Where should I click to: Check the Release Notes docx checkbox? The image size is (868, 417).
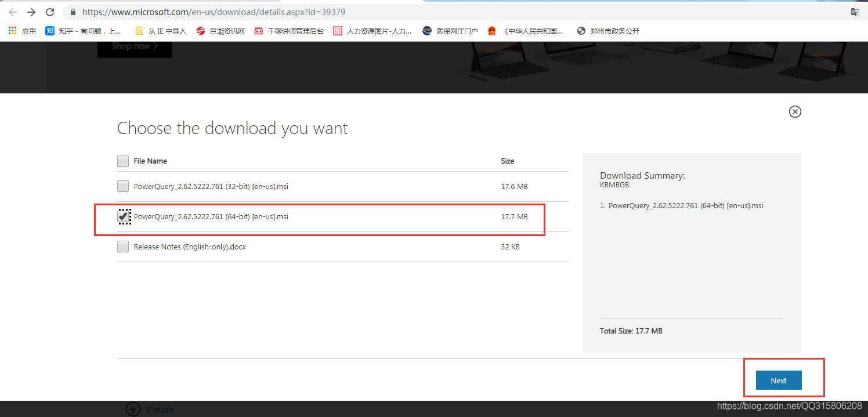click(x=123, y=246)
